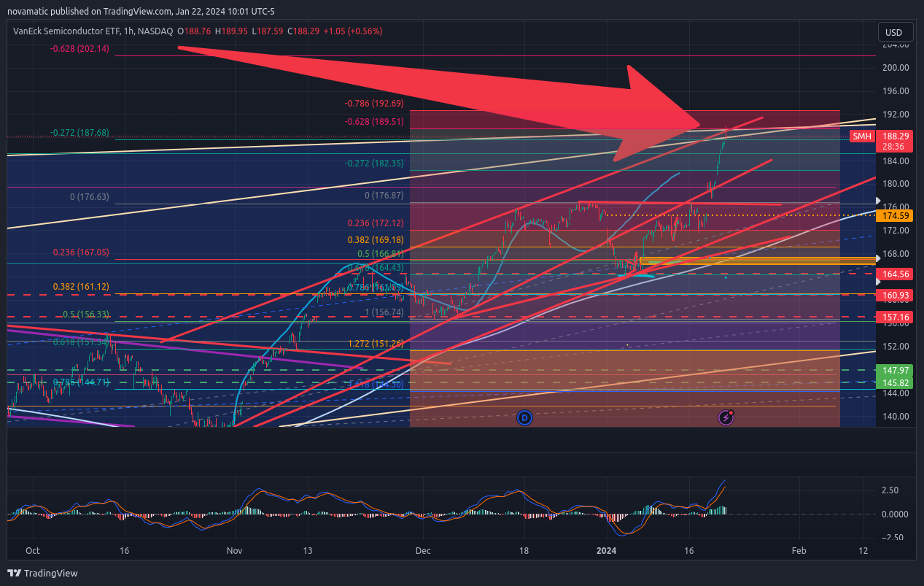Viewport: 924px width, 586px height.
Task: Click the SMH symbol tag on price axis
Action: point(862,136)
